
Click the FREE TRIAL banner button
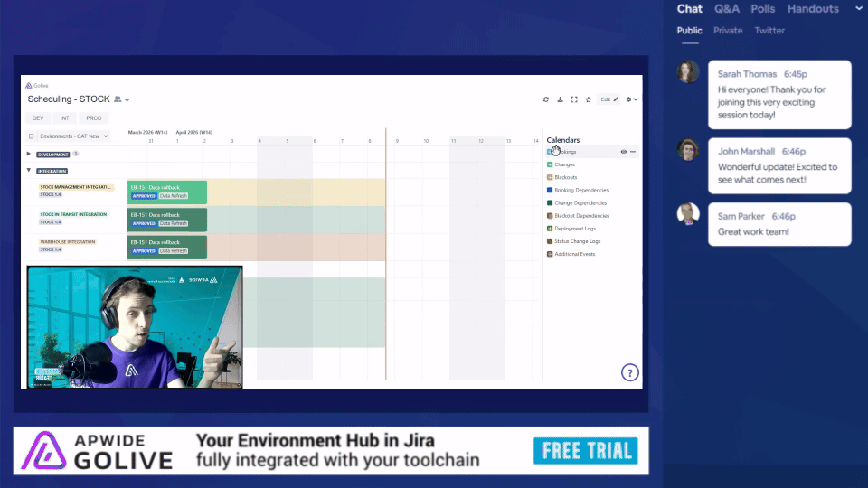[584, 450]
